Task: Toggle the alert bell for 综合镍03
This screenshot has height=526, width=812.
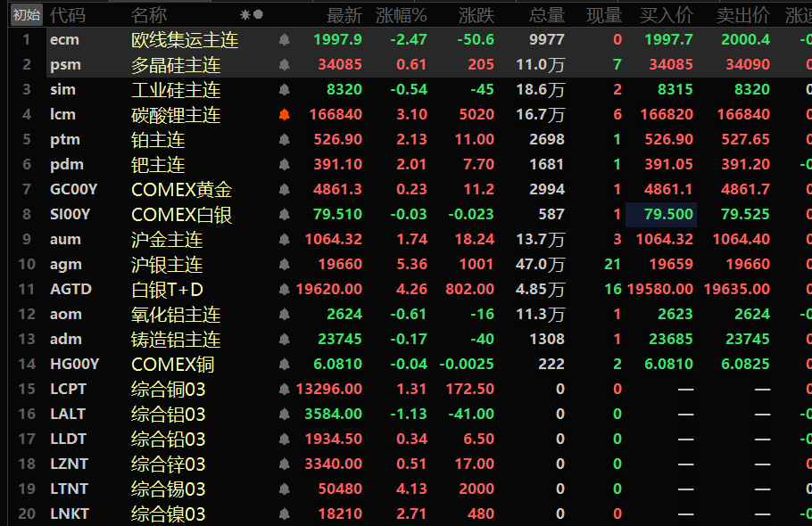Action: [285, 514]
